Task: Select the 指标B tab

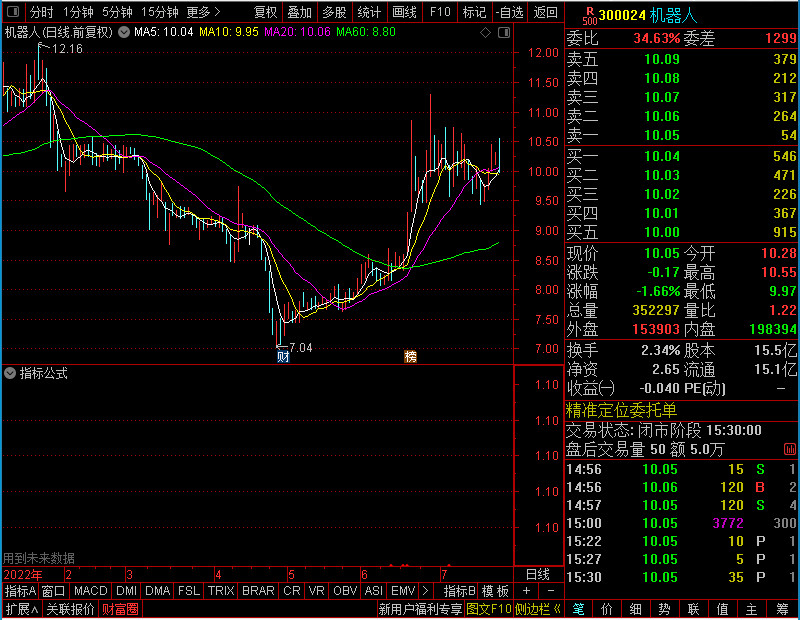Action: (x=459, y=591)
